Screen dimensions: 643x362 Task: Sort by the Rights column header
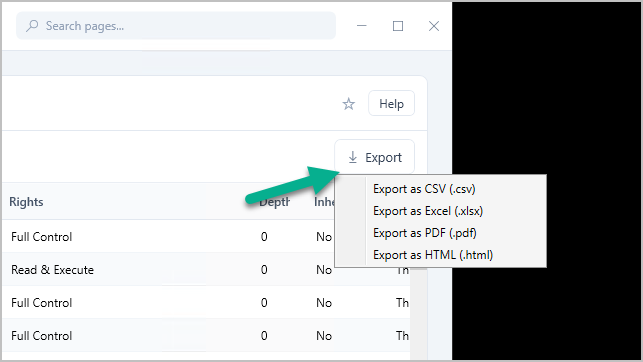pyautogui.click(x=26, y=202)
